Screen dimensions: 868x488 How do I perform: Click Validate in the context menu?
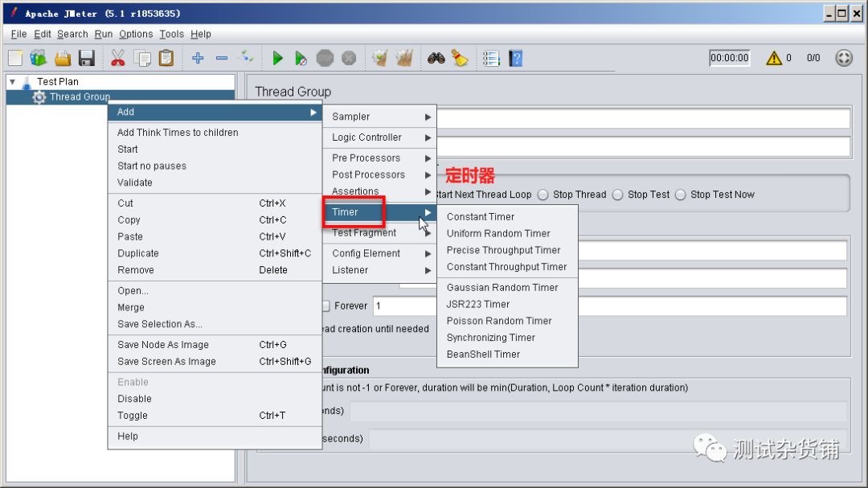click(215, 182)
